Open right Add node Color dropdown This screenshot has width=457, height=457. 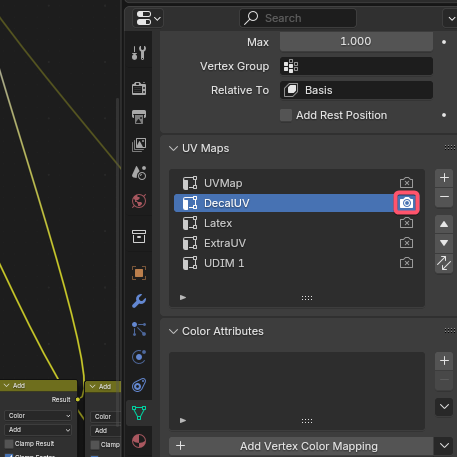(x=105, y=416)
